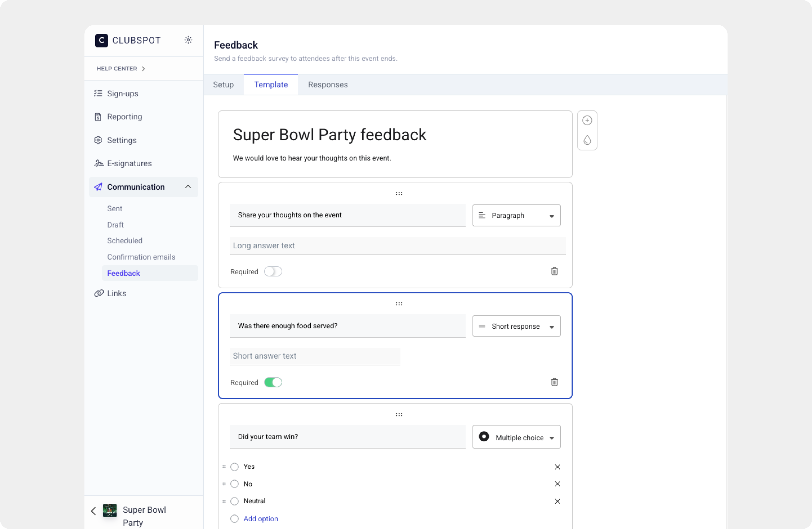Grab drag handle of Short response question
This screenshot has width=812, height=529.
[x=399, y=304]
